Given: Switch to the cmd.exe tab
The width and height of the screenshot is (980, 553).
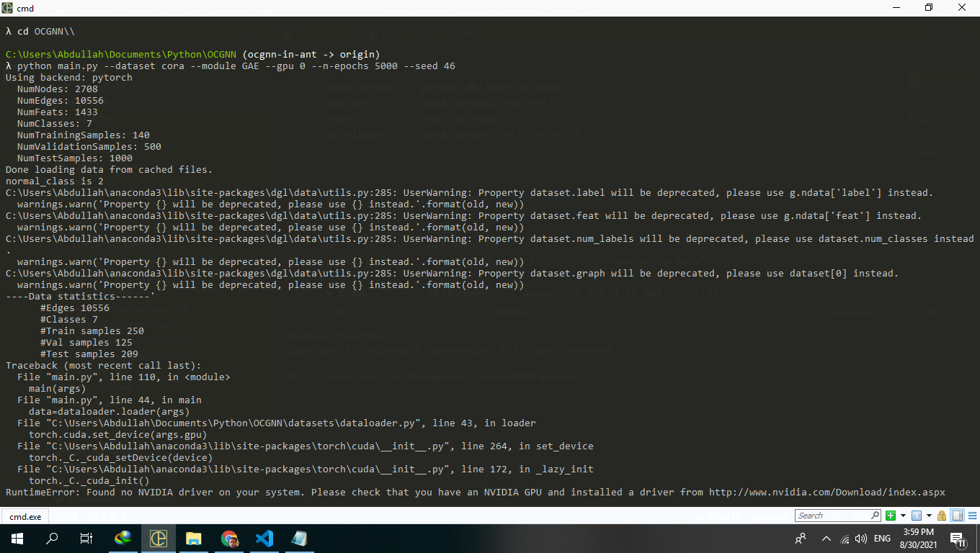Looking at the screenshot, I should pyautogui.click(x=25, y=516).
